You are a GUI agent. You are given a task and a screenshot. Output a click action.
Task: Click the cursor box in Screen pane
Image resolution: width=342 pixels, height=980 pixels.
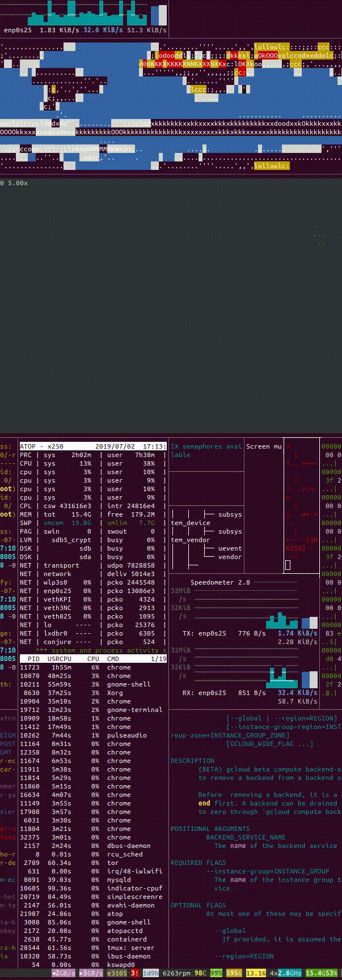(x=288, y=565)
